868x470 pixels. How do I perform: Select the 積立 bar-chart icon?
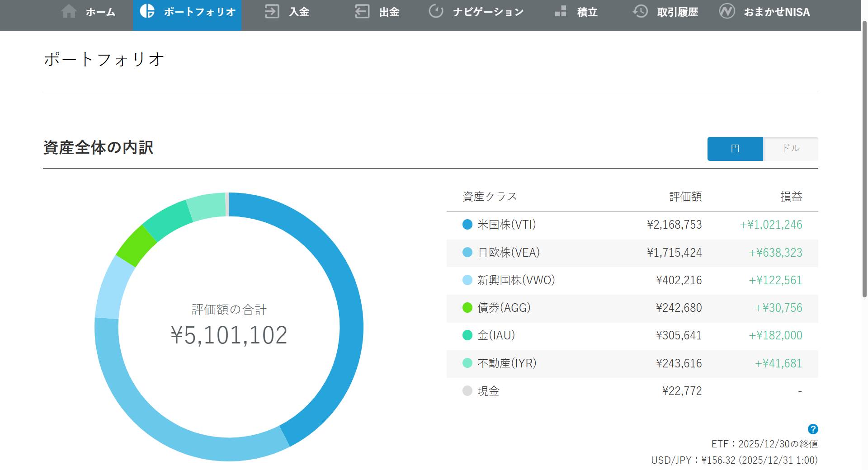[561, 12]
